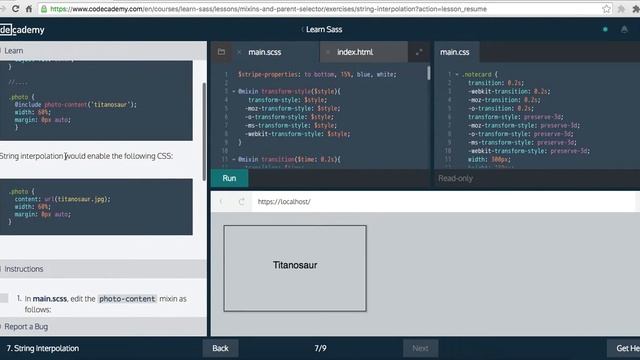640x360 pixels.
Task: Reload the Chrome browser page
Action: click(15, 9)
